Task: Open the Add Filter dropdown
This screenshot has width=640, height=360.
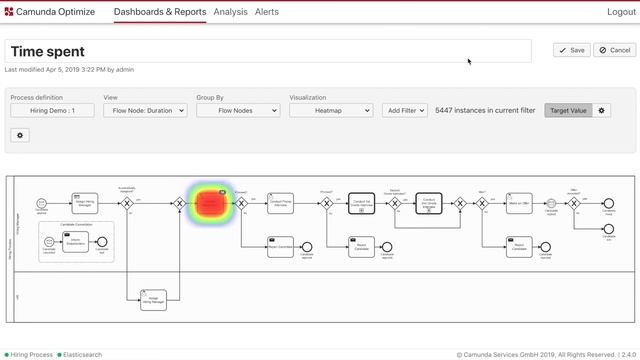Action: [405, 111]
